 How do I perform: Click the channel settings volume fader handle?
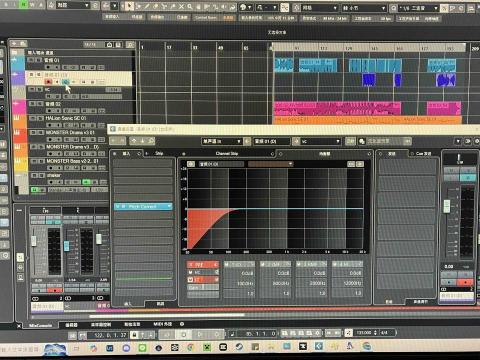[447, 206]
